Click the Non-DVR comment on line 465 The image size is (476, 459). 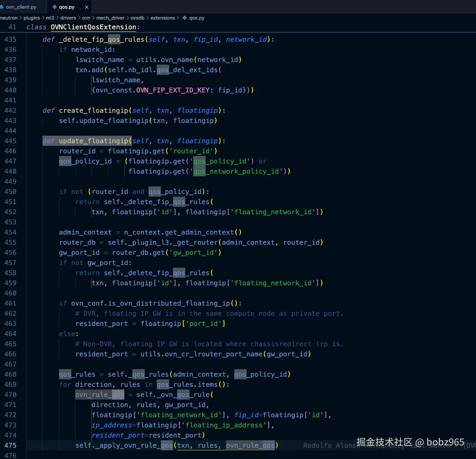coord(209,344)
